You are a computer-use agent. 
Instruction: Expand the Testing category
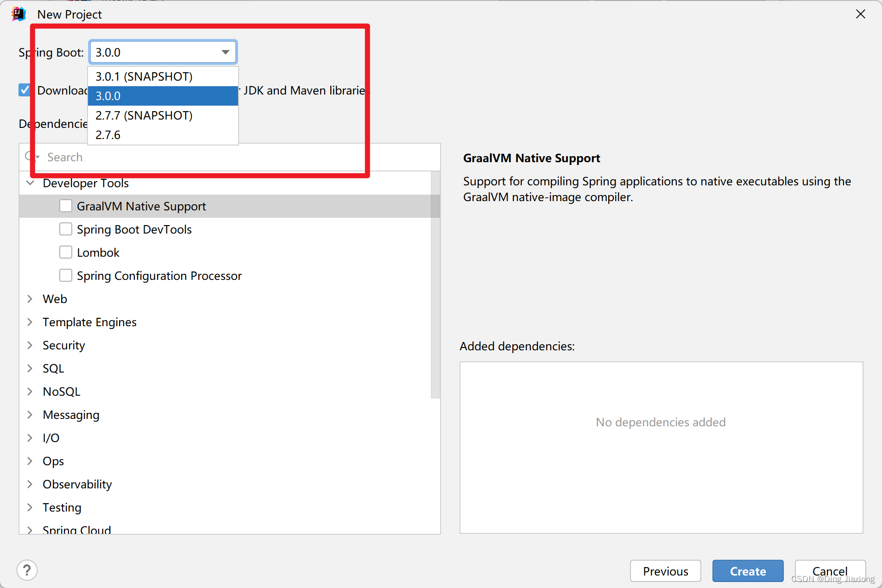[x=30, y=507]
